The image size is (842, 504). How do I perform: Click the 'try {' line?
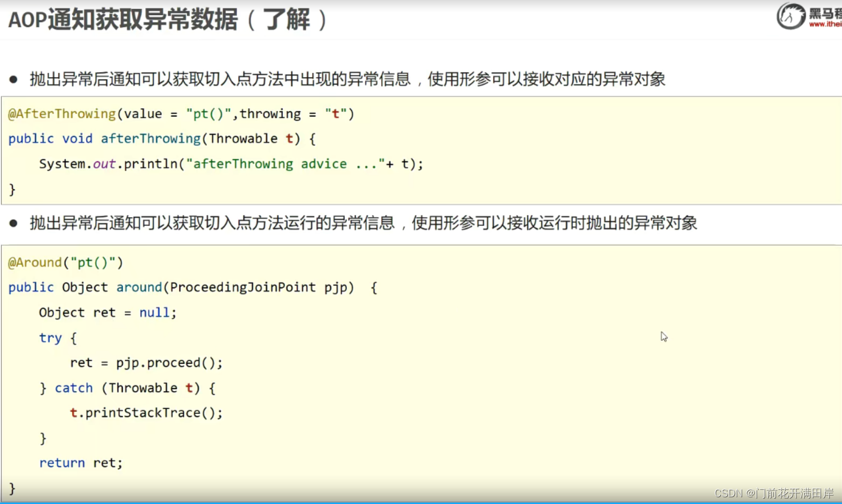[57, 338]
